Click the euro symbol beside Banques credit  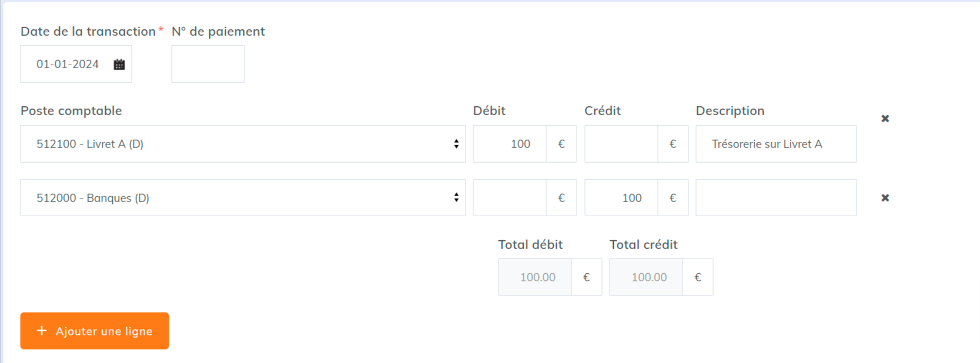coord(673,198)
